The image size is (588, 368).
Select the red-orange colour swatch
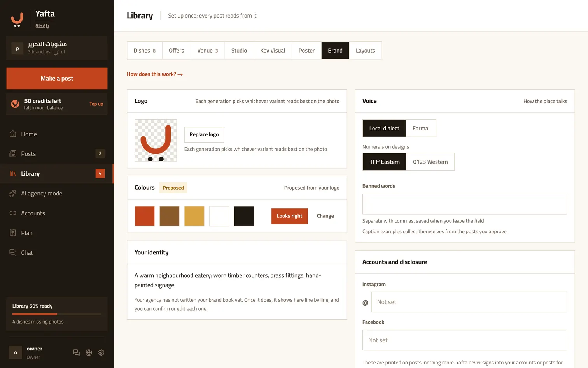point(145,216)
